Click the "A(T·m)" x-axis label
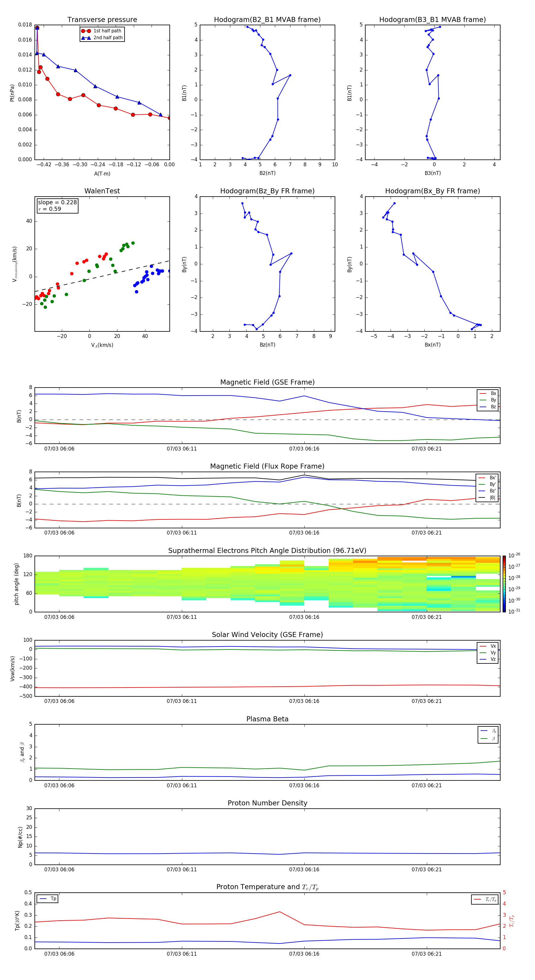The width and height of the screenshot is (535, 980). coord(102,174)
